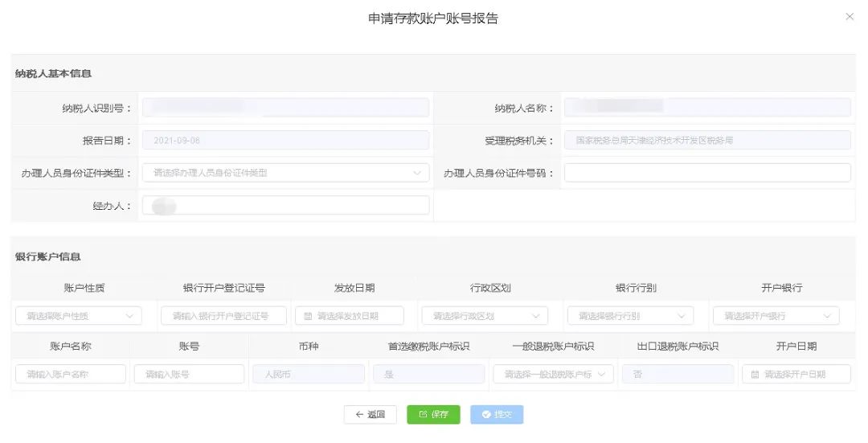868x443 pixels.
Task: Click the 行政区划 column header
Action: (x=490, y=287)
